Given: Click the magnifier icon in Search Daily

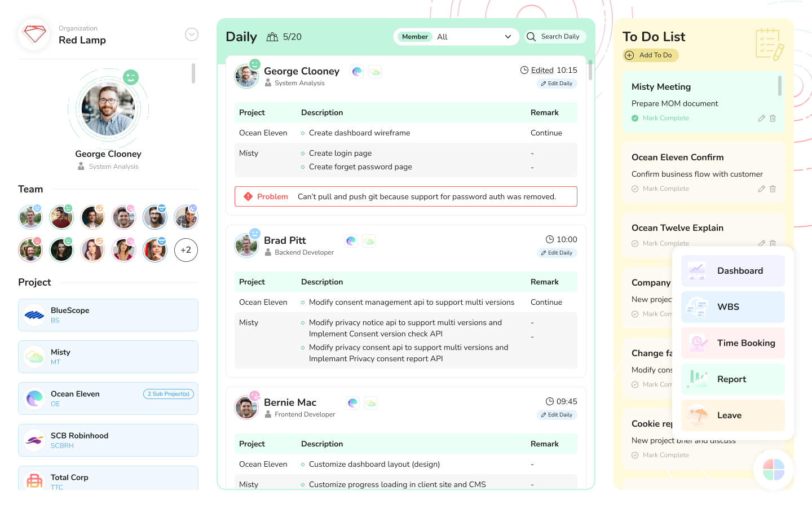Looking at the screenshot, I should [x=531, y=37].
